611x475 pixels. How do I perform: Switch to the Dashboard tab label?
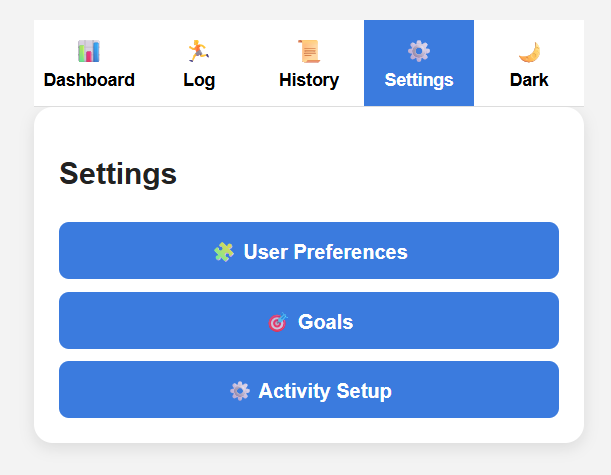coord(89,80)
